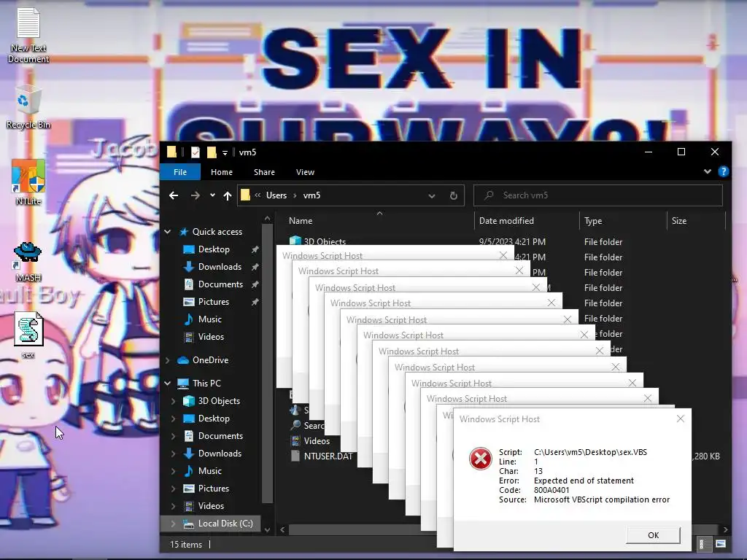The width and height of the screenshot is (747, 560).
Task: Select Documents under Quick access
Action: click(x=220, y=284)
